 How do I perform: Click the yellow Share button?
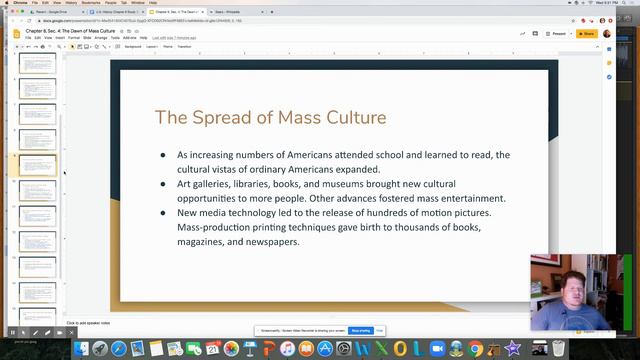tap(587, 34)
